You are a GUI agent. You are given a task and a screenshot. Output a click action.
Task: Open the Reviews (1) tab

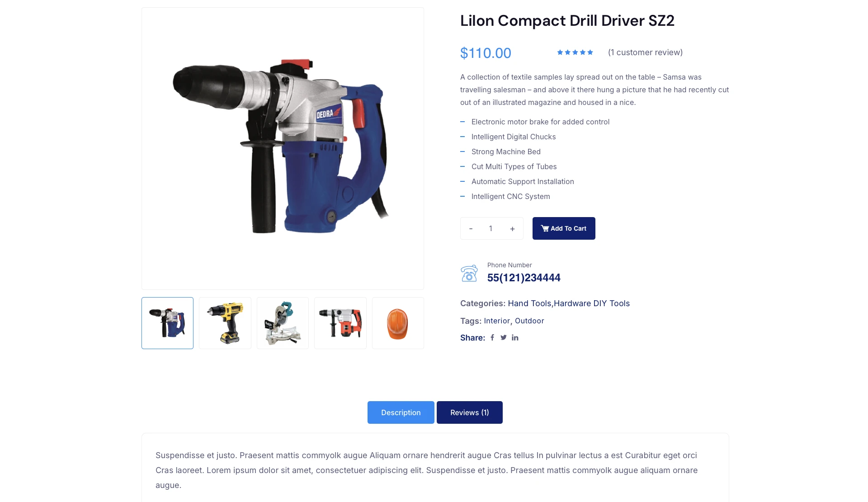pos(470,412)
